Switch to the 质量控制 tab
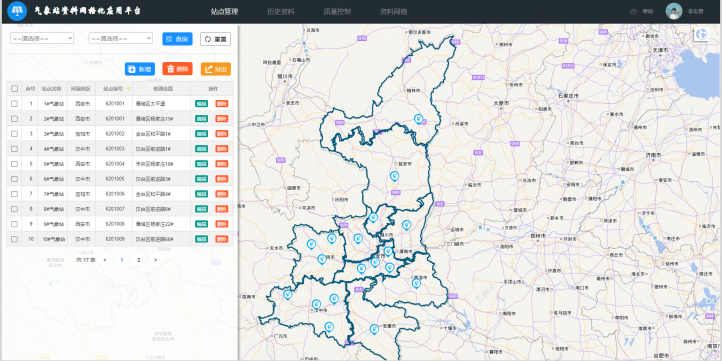This screenshot has height=361, width=722. [337, 12]
